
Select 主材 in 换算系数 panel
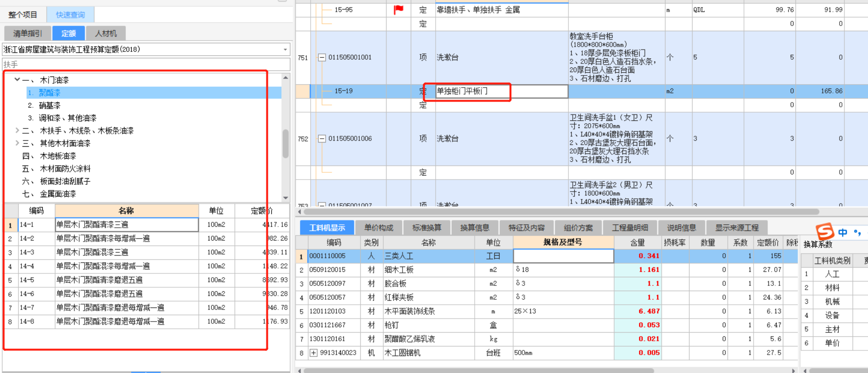click(832, 329)
